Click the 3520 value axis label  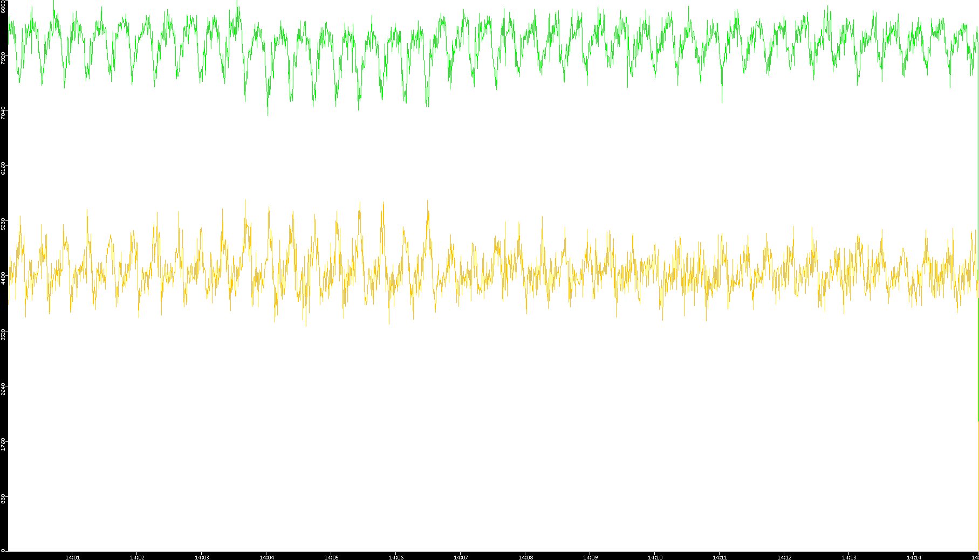[3, 333]
